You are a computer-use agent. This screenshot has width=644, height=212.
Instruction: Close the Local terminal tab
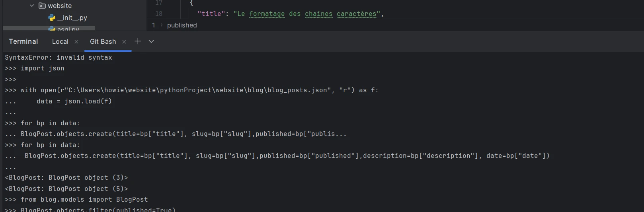(76, 41)
